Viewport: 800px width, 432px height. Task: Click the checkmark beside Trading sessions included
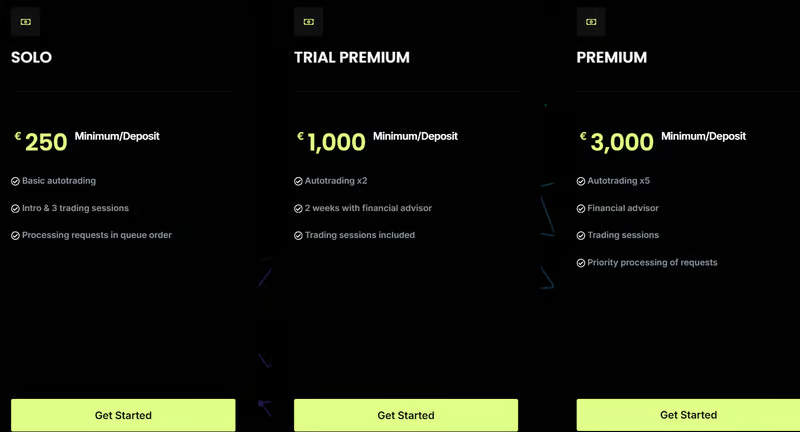coord(298,236)
